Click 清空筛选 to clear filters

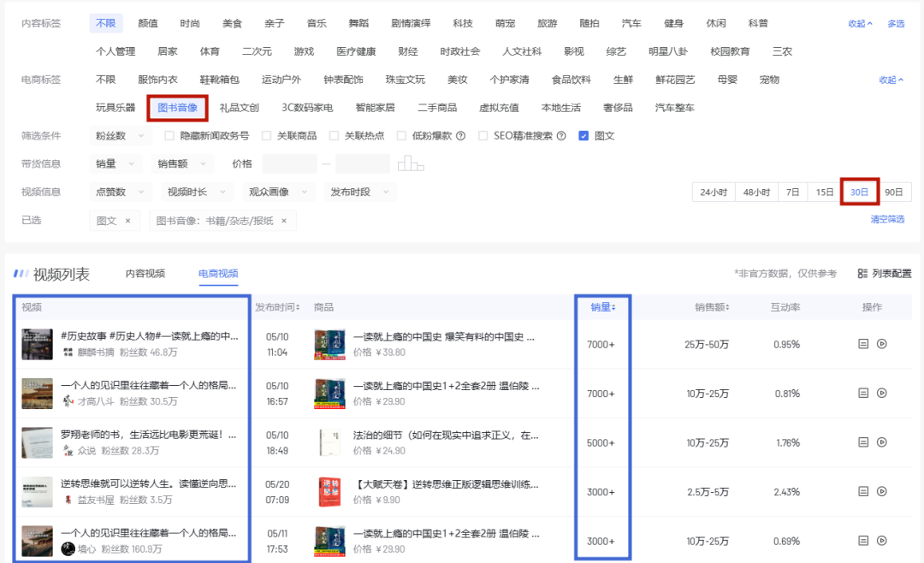point(887,219)
